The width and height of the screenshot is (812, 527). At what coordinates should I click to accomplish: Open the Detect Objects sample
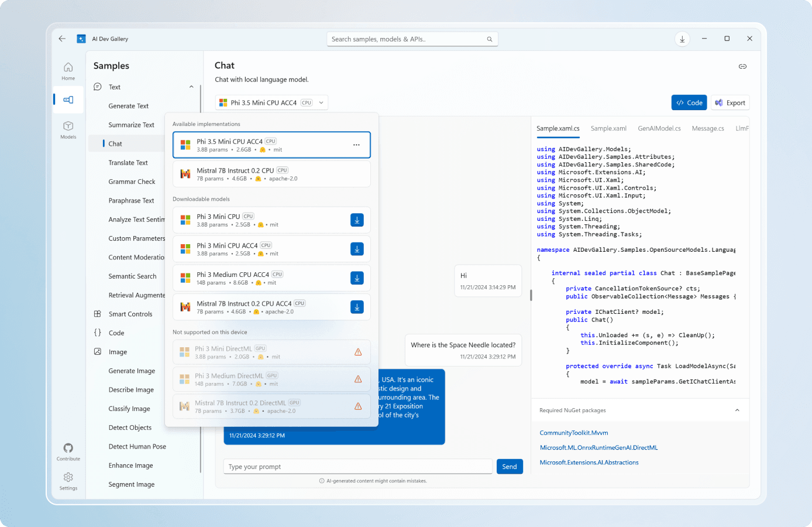coord(130,428)
